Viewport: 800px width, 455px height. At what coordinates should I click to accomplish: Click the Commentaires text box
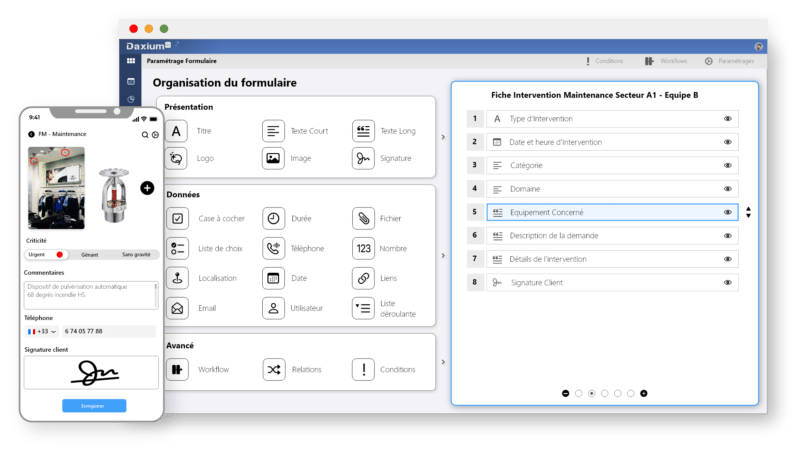pyautogui.click(x=91, y=295)
